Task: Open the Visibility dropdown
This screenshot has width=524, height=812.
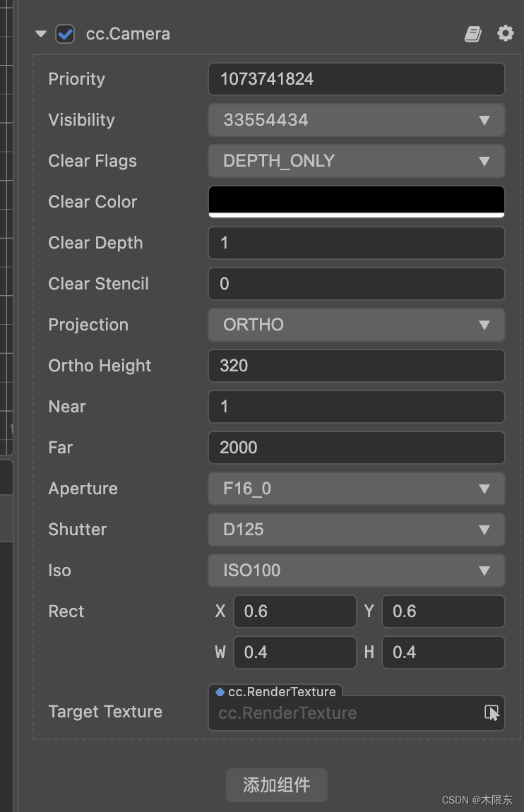Action: pyautogui.click(x=356, y=120)
